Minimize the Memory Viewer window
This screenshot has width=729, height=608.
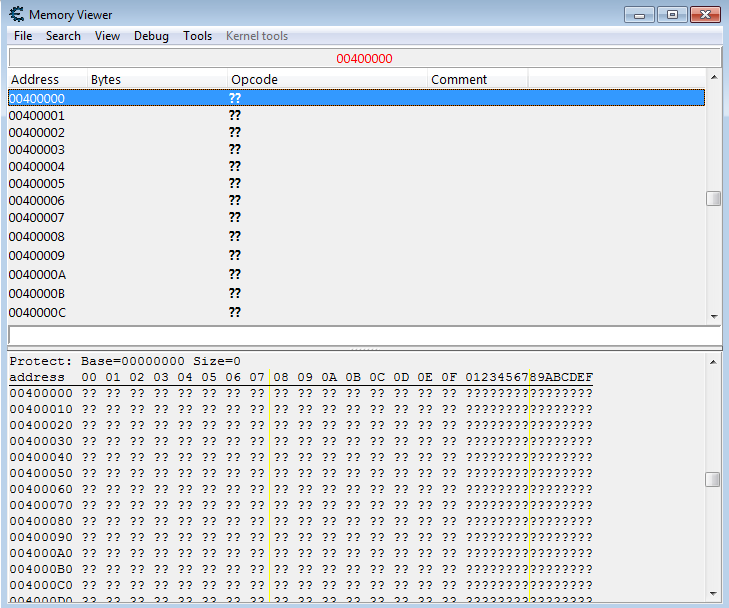[x=639, y=15]
